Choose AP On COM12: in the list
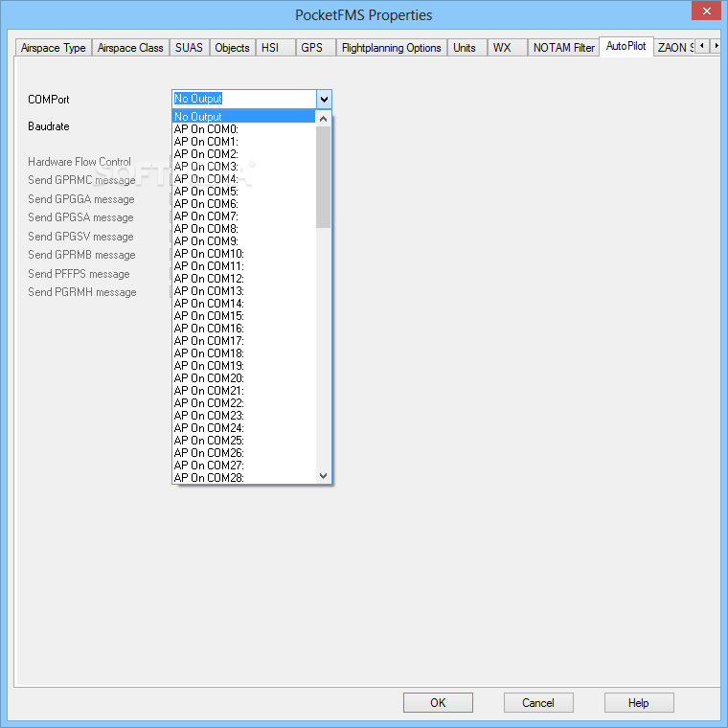728x728 pixels. click(x=243, y=279)
